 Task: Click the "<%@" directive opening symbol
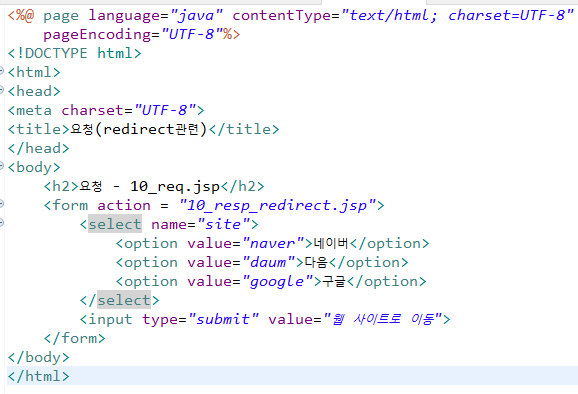coord(21,15)
